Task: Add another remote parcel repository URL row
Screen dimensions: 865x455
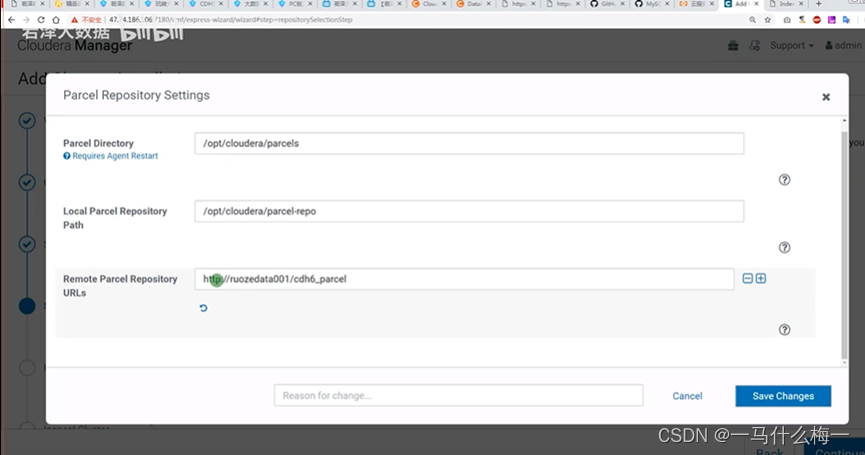Action: coord(761,279)
